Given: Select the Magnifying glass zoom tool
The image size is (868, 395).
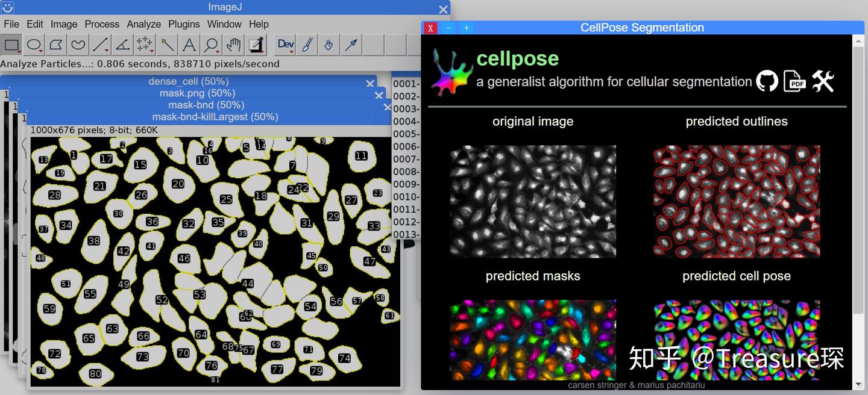Looking at the screenshot, I should [210, 44].
